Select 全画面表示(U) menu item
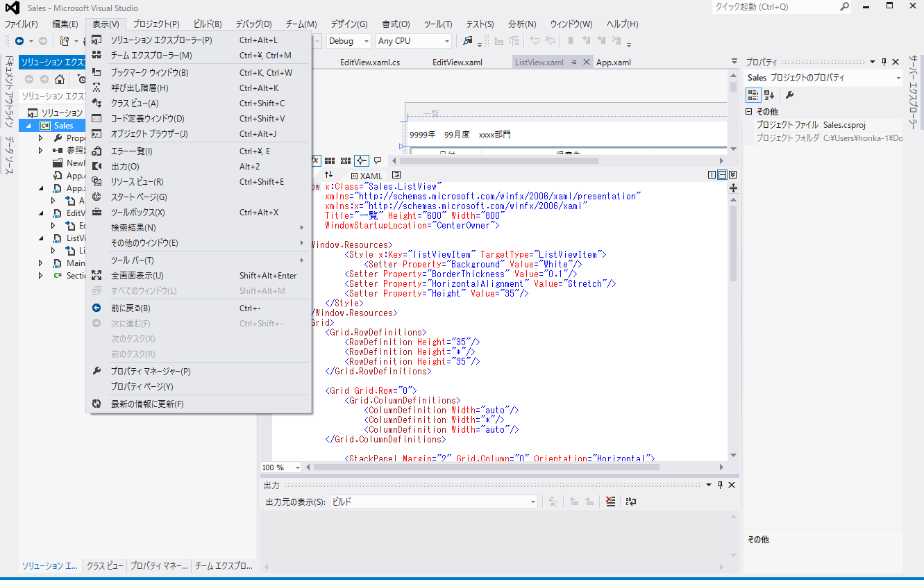The height and width of the screenshot is (580, 924). [x=199, y=276]
